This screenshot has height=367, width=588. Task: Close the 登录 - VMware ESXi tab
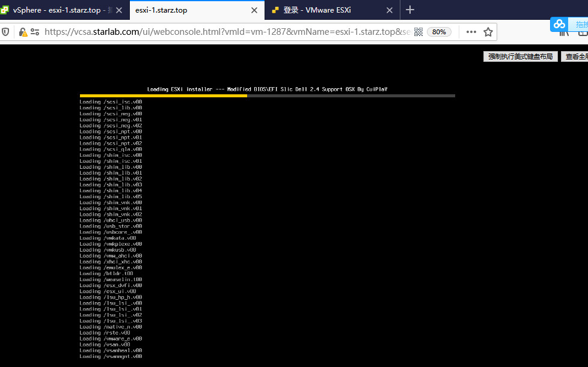(x=390, y=10)
